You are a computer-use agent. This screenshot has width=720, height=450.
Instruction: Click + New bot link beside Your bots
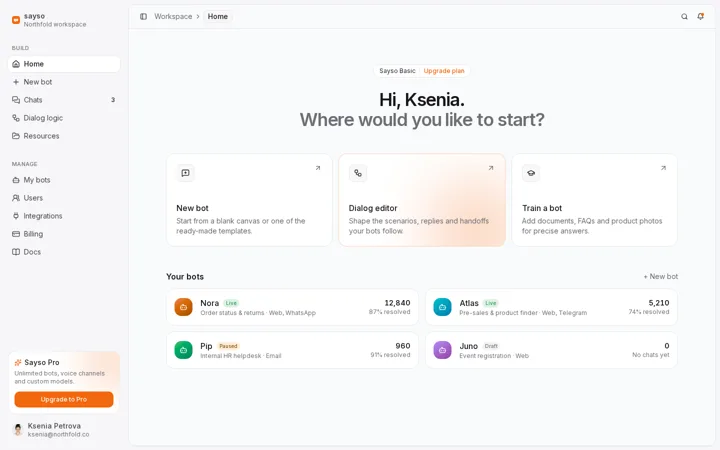tap(660, 276)
